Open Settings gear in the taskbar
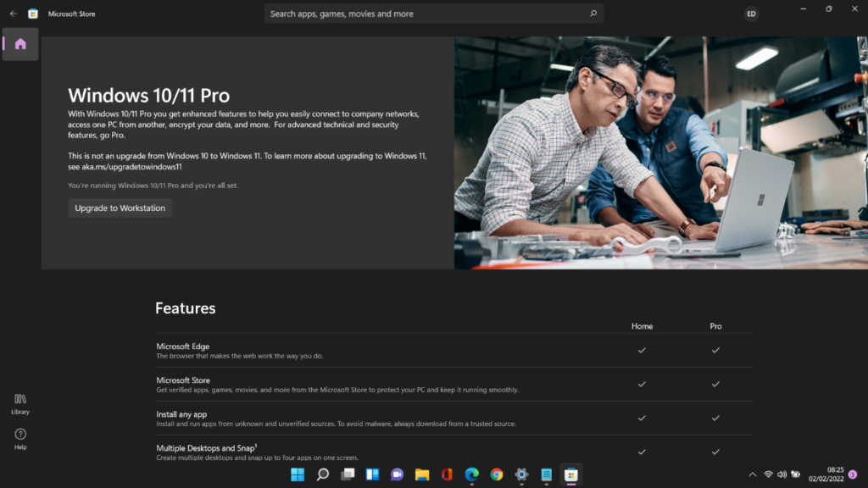This screenshot has width=868, height=488. click(x=521, y=474)
